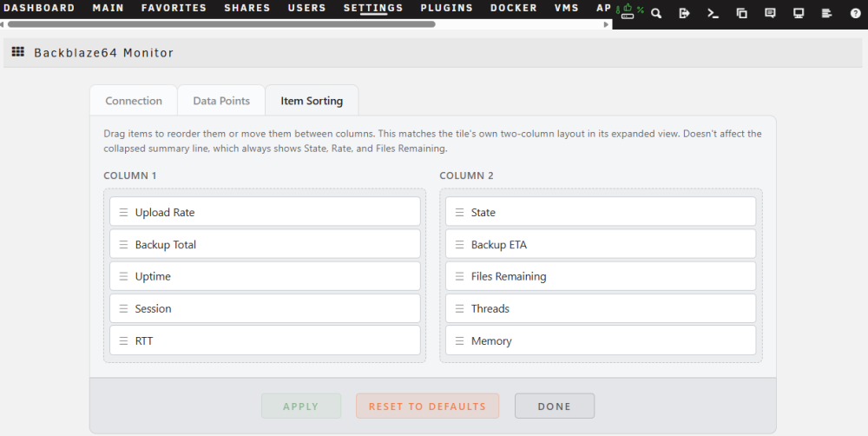Open the VMs menu
The height and width of the screenshot is (436, 868).
coord(566,8)
